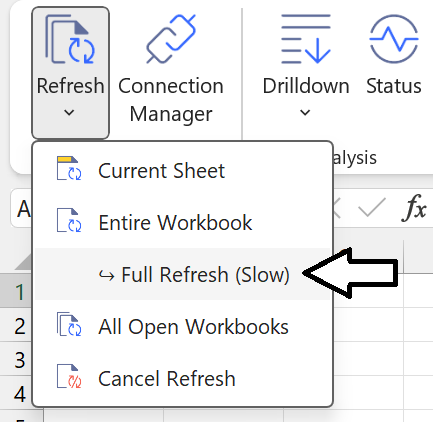
Task: Click the yellow-tabbed Current Sheet icon
Action: click(69, 168)
